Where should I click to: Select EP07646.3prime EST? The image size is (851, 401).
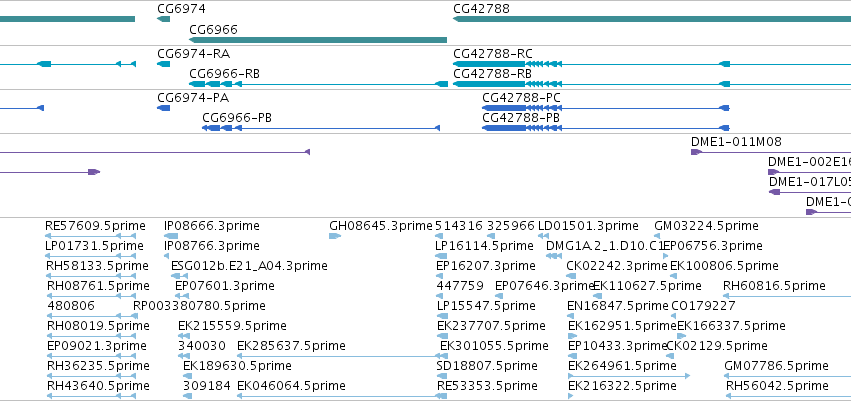545,286
